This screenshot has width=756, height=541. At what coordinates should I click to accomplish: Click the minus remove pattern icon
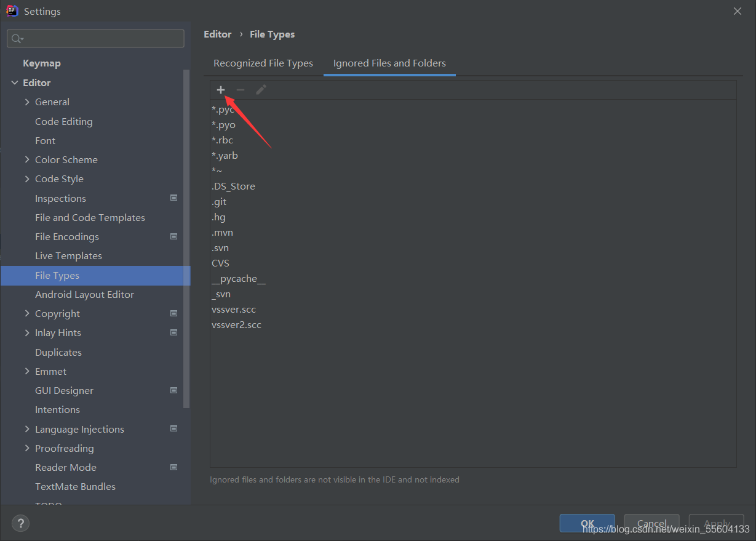tap(241, 90)
